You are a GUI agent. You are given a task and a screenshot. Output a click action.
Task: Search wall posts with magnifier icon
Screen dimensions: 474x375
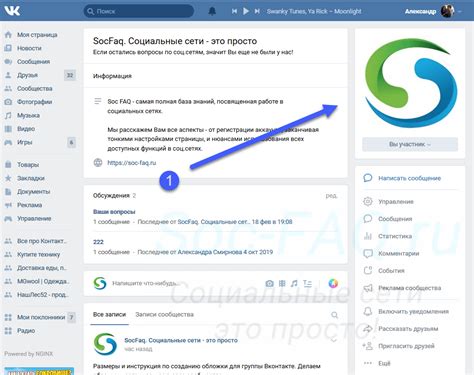point(334,315)
